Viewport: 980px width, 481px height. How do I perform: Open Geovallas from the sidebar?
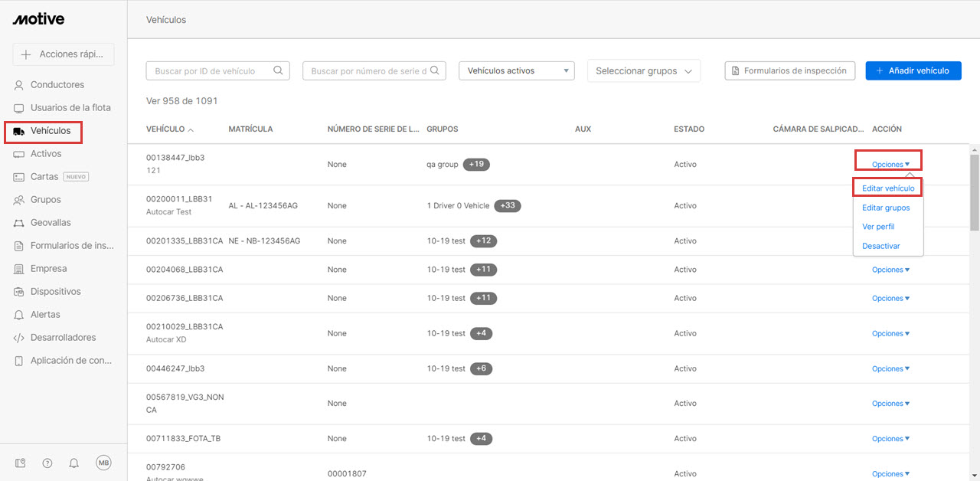click(x=51, y=223)
